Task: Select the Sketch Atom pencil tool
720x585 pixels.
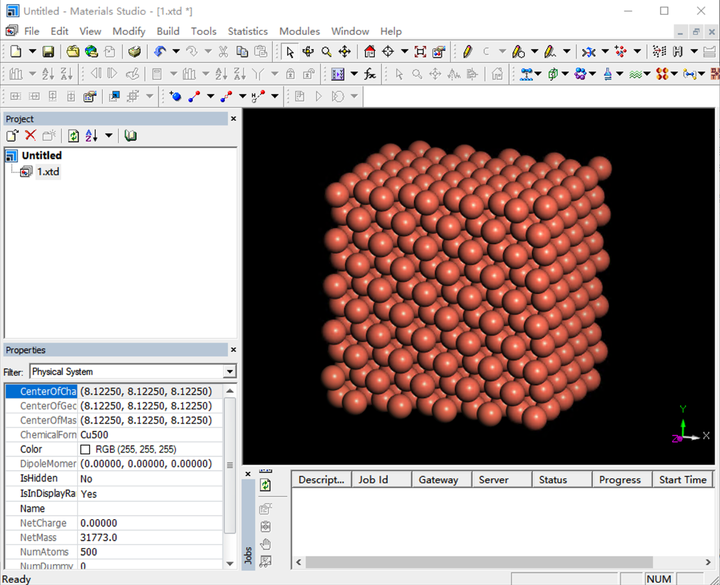Action: point(467,51)
